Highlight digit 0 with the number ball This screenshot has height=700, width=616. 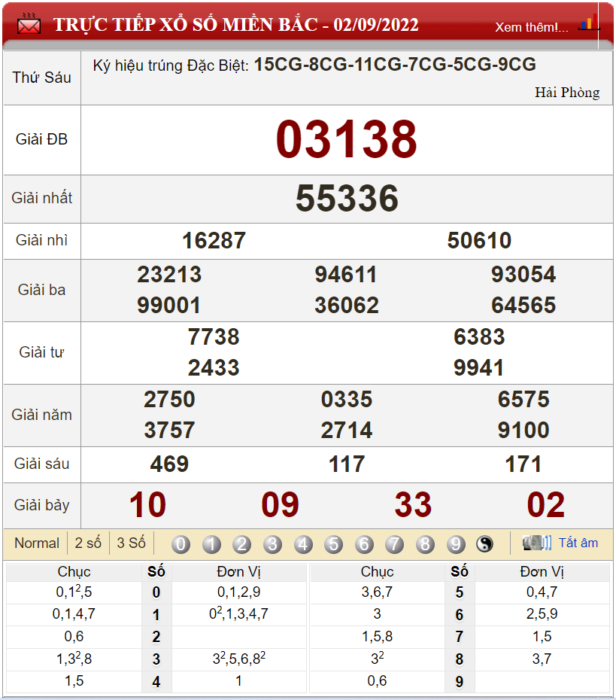181,544
